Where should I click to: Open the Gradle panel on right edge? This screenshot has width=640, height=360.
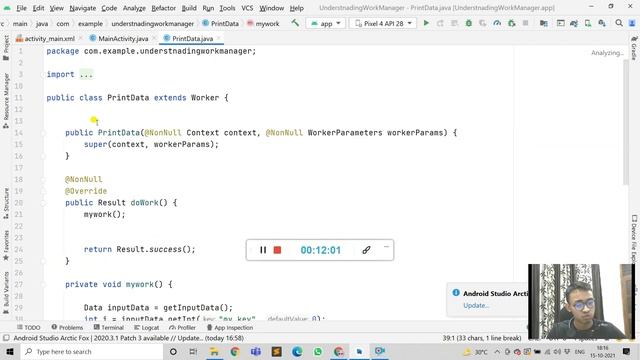click(634, 48)
